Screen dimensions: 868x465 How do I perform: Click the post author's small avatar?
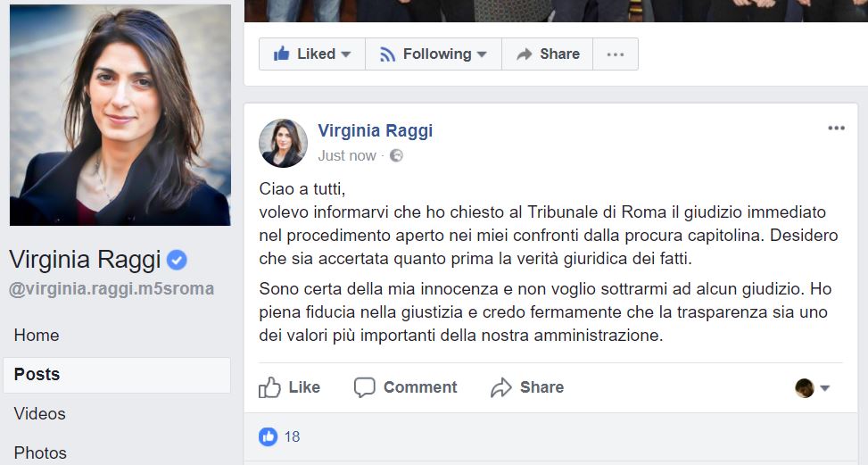[283, 143]
